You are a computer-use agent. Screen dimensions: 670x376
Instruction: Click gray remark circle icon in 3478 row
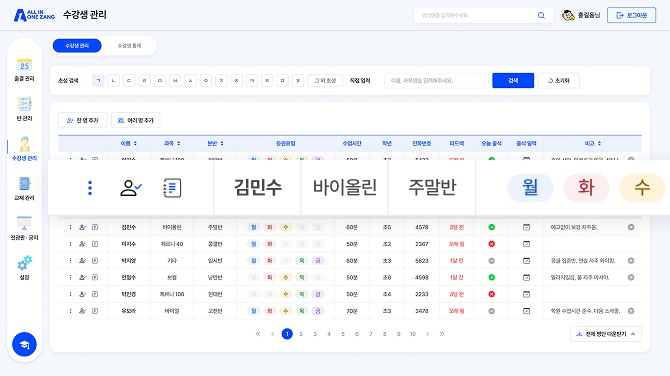tap(631, 311)
